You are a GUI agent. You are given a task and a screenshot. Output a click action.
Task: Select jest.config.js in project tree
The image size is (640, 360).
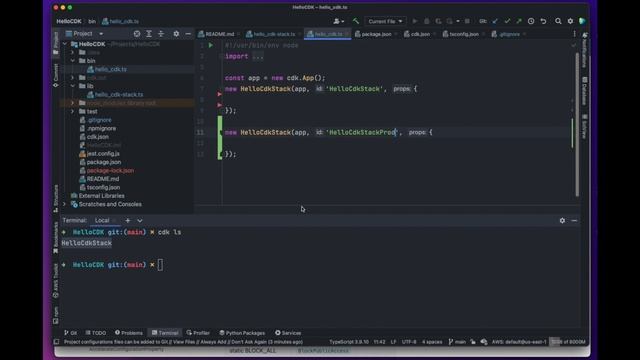pos(103,153)
